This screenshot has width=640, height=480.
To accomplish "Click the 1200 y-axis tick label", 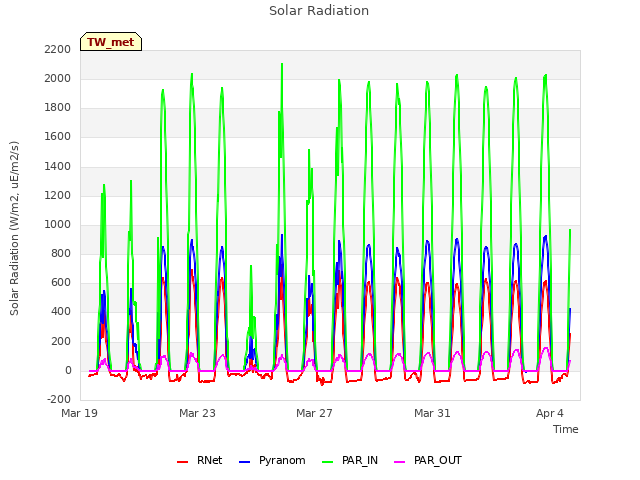I will pyautogui.click(x=58, y=196).
